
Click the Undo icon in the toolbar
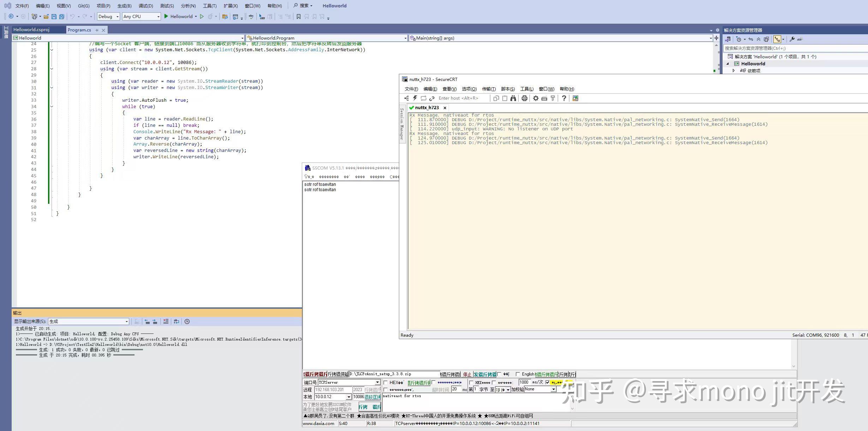[x=72, y=16]
